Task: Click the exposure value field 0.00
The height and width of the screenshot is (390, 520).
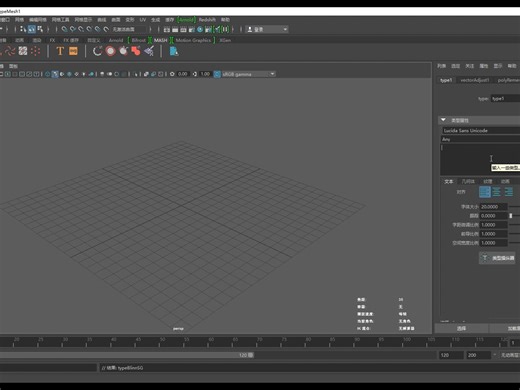Action: [x=182, y=74]
